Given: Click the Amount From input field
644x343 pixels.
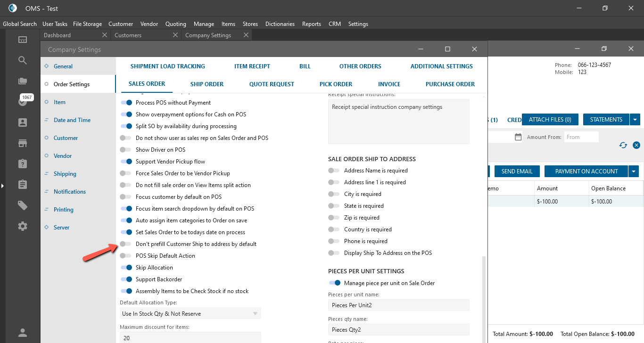Looking at the screenshot, I should tap(581, 137).
